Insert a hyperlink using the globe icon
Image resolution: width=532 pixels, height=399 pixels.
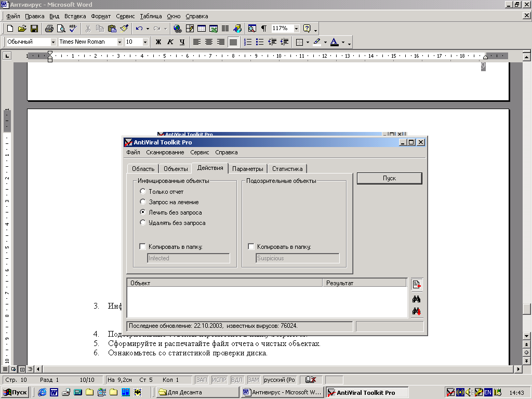point(178,29)
